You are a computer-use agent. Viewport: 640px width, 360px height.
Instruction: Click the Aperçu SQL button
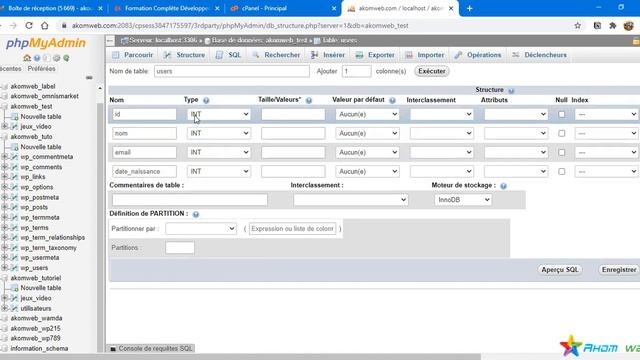[560, 270]
